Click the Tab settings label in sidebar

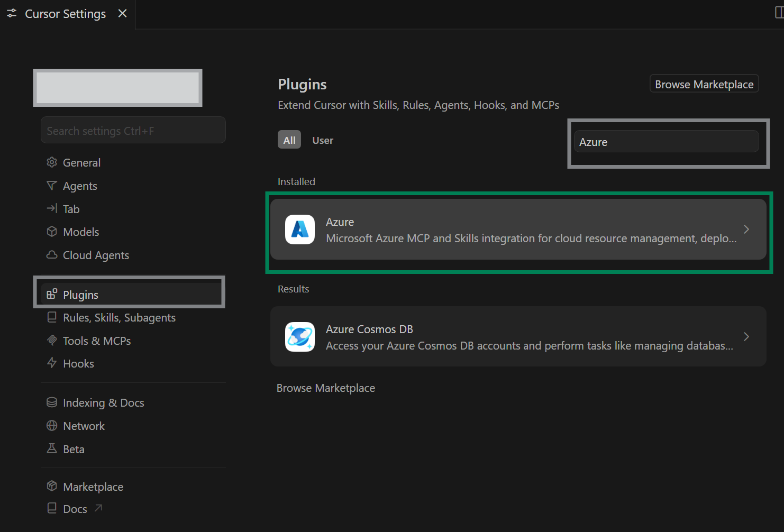[71, 209]
